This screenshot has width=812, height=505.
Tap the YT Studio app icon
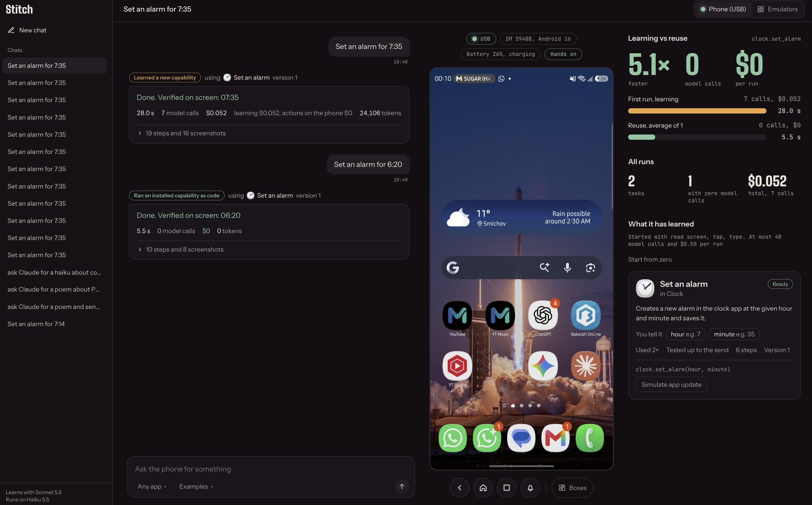tap(457, 366)
